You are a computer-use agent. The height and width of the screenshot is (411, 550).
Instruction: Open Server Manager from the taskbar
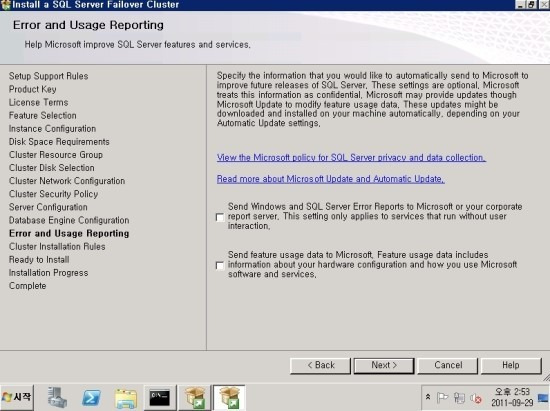(57, 398)
